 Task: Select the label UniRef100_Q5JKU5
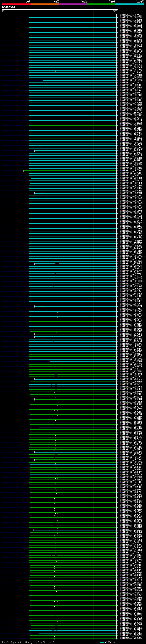click(x=131, y=58)
